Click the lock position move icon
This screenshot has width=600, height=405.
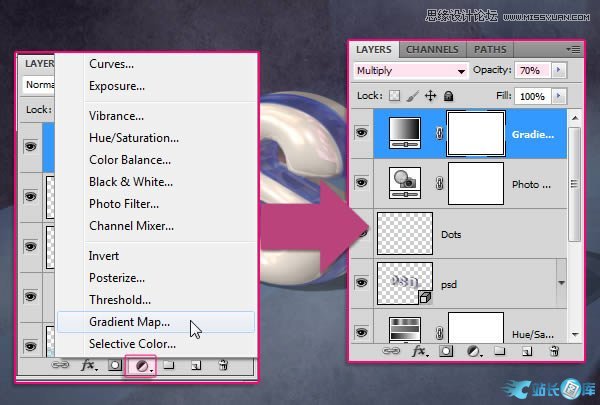point(431,96)
